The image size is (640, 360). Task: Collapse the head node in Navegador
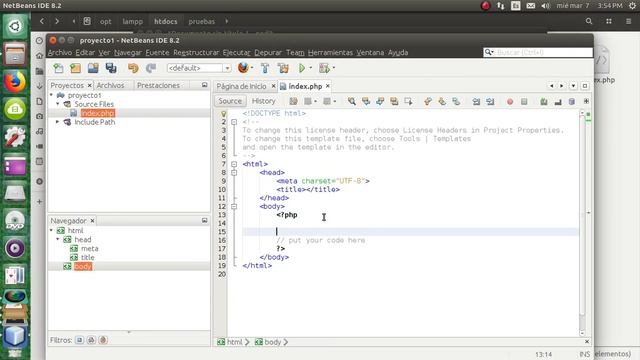tap(58, 240)
